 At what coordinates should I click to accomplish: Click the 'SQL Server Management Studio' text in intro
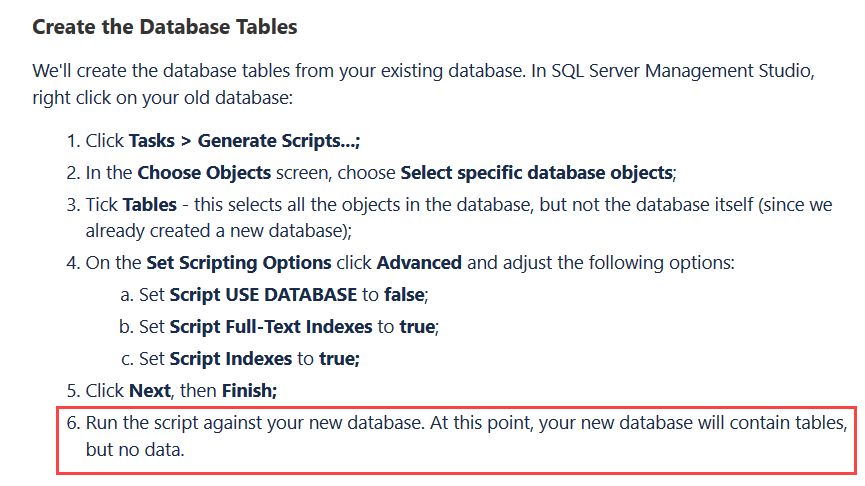click(681, 71)
